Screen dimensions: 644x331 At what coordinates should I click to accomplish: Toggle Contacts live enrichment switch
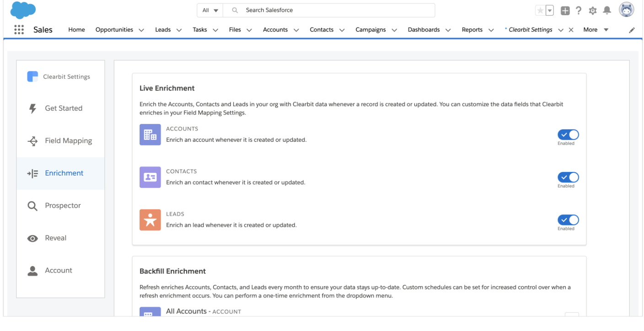pyautogui.click(x=568, y=177)
